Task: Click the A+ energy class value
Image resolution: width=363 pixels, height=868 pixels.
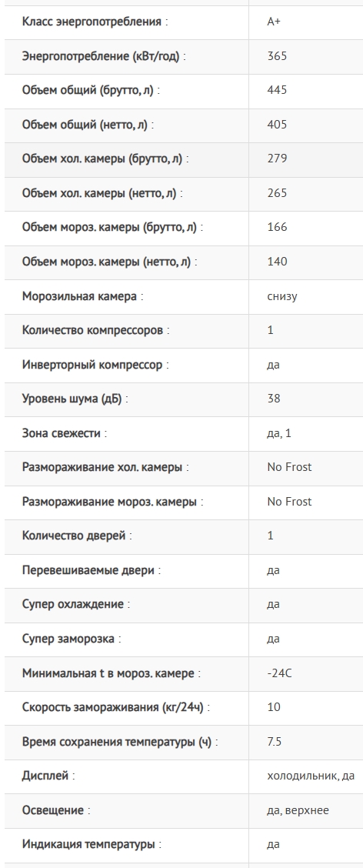Action: [x=274, y=22]
